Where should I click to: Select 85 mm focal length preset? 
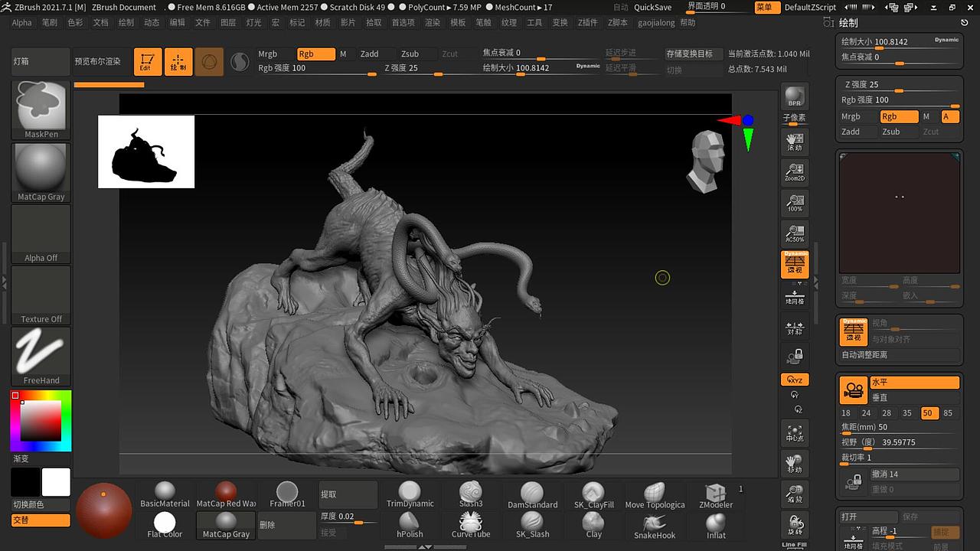(x=948, y=412)
